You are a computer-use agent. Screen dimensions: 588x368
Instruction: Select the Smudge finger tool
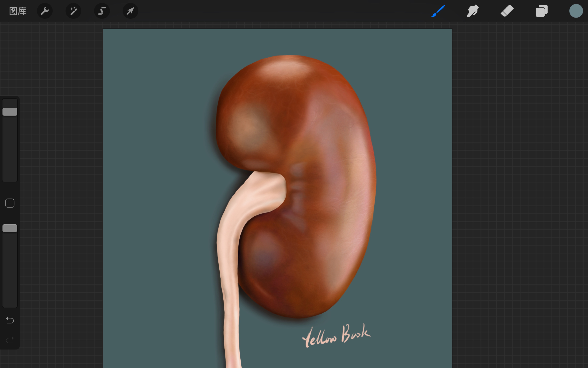473,11
